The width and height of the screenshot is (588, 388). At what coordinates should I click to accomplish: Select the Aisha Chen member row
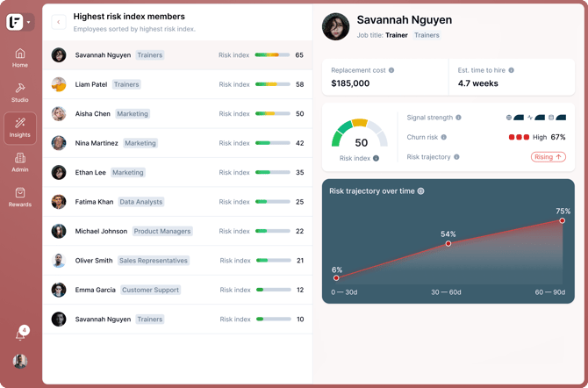[x=178, y=114]
